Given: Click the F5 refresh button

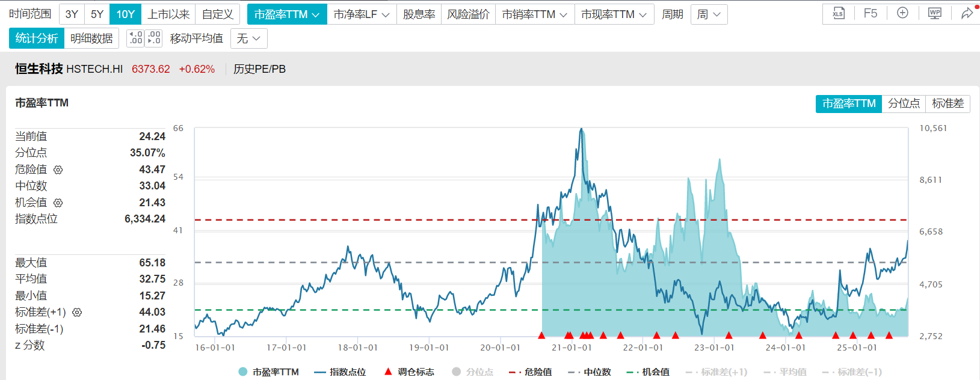Looking at the screenshot, I should (871, 13).
